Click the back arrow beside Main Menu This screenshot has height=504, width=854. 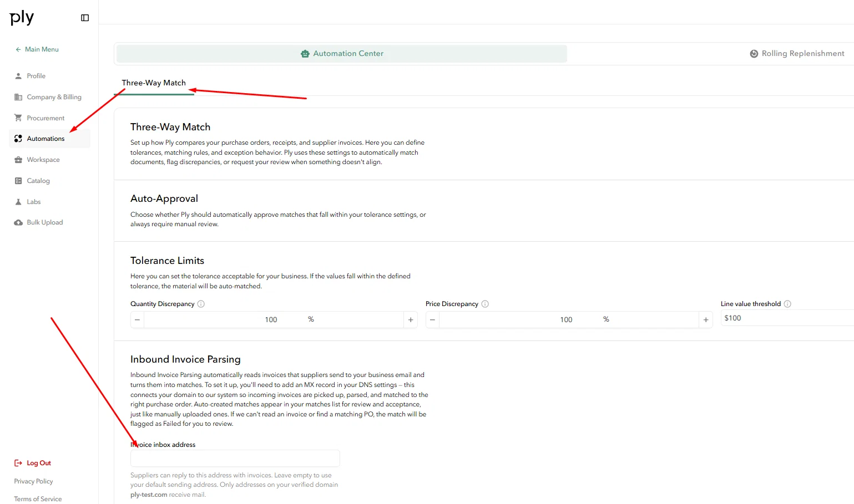tap(18, 49)
